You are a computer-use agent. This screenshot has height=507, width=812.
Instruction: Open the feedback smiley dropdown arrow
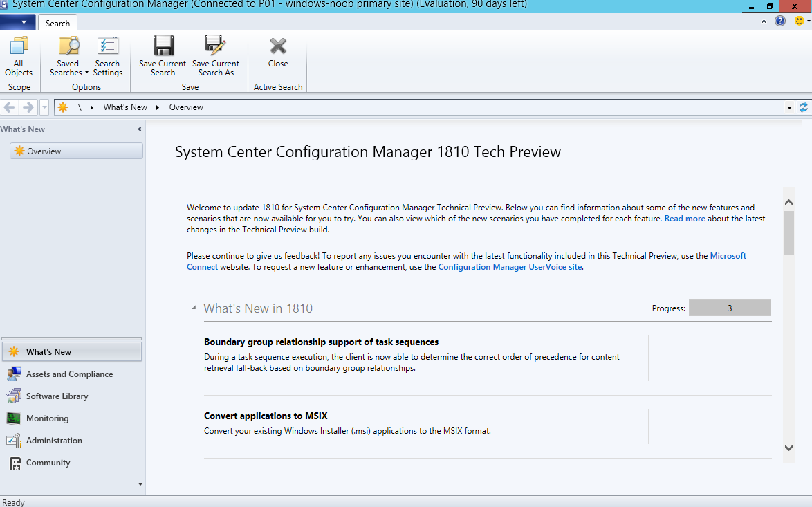pyautogui.click(x=809, y=21)
